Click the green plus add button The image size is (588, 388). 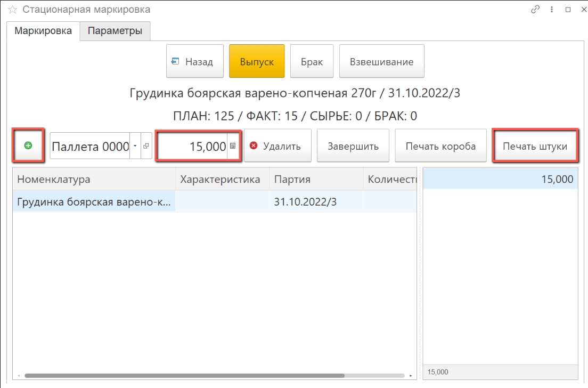28,145
